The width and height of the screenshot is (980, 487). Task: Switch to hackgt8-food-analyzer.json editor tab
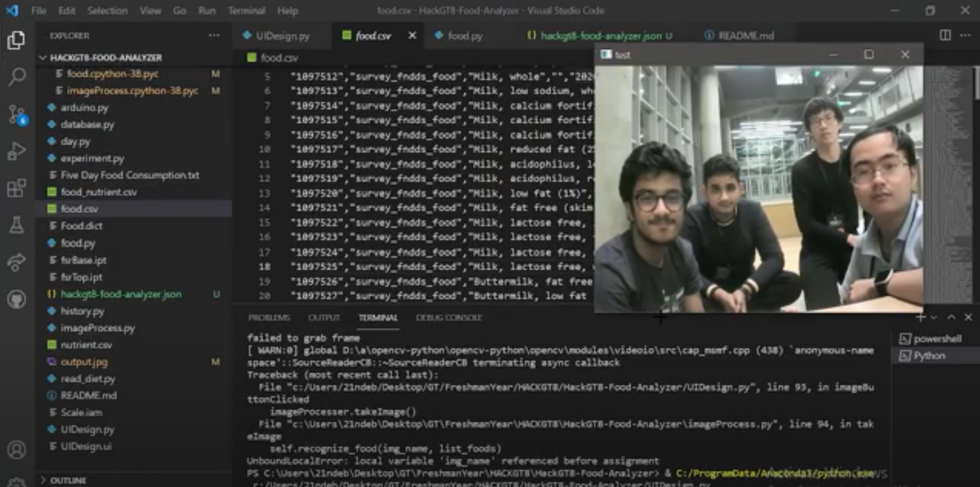(599, 36)
